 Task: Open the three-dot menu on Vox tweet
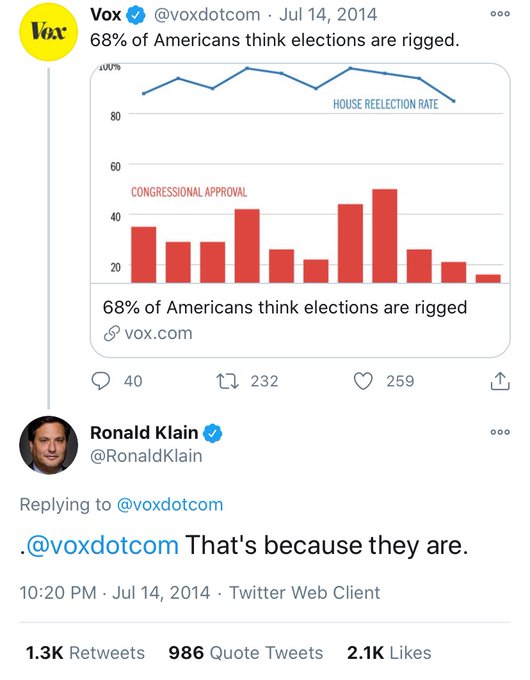click(x=500, y=14)
